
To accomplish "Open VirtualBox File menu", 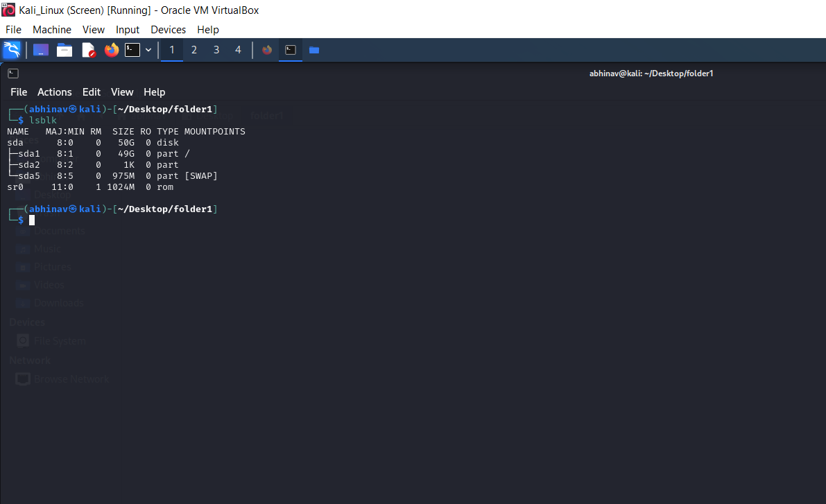I will point(13,30).
